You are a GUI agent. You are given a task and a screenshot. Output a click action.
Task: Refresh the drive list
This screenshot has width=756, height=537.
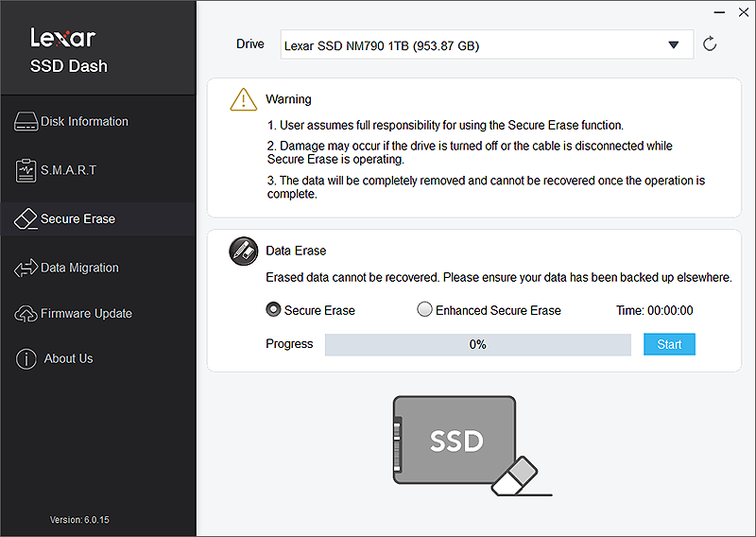(710, 44)
